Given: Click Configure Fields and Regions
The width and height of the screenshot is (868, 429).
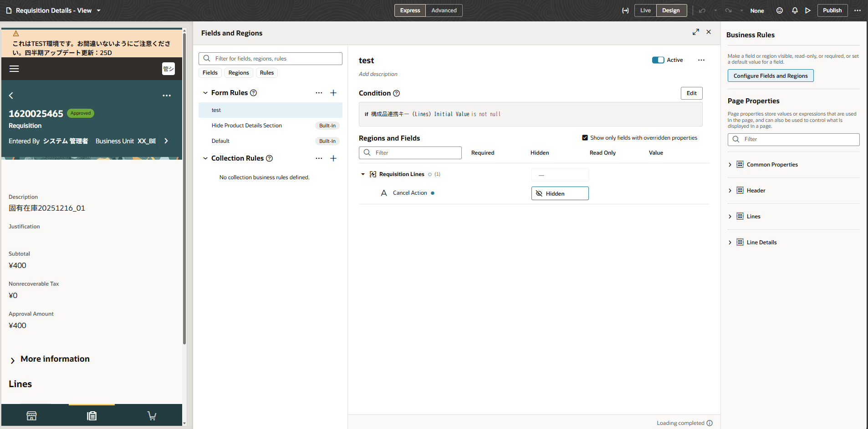Looking at the screenshot, I should (x=771, y=76).
